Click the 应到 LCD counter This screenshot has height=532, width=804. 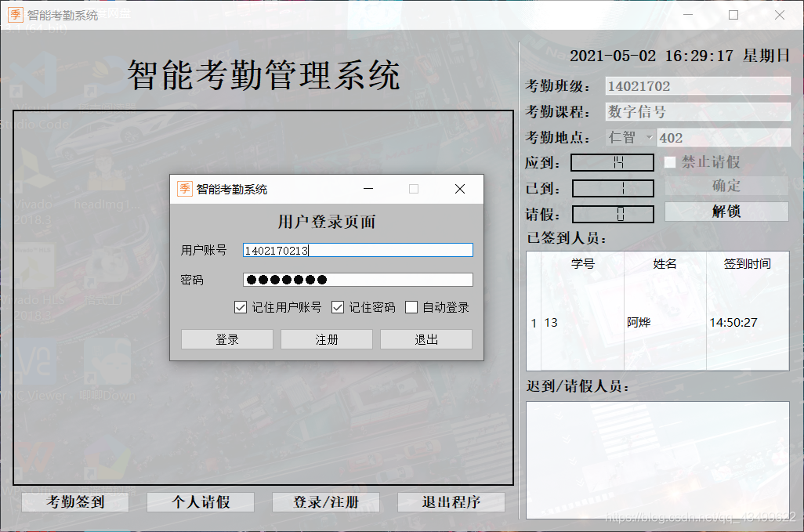coord(613,162)
